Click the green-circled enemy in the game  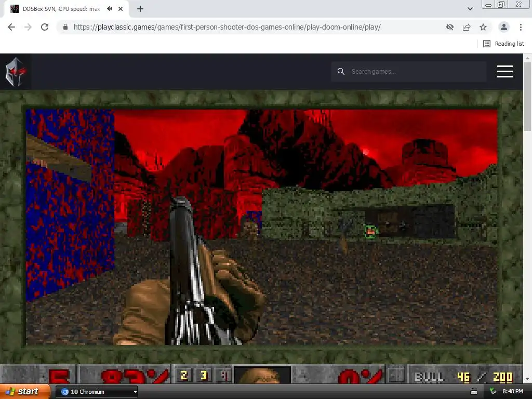[370, 232]
